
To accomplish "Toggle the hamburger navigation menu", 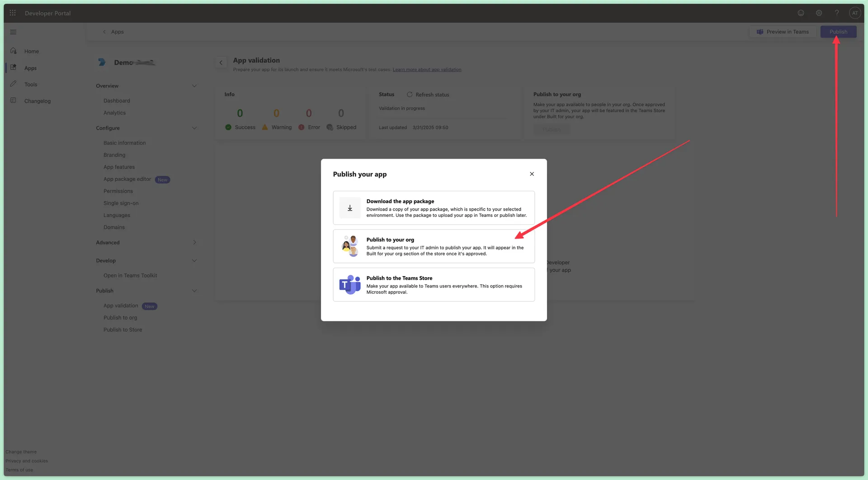I will click(13, 32).
